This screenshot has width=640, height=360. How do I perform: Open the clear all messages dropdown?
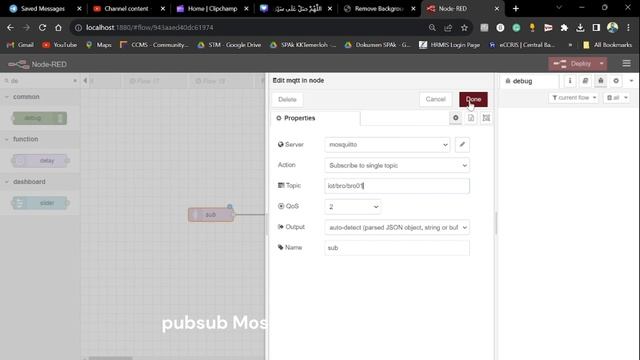point(617,98)
